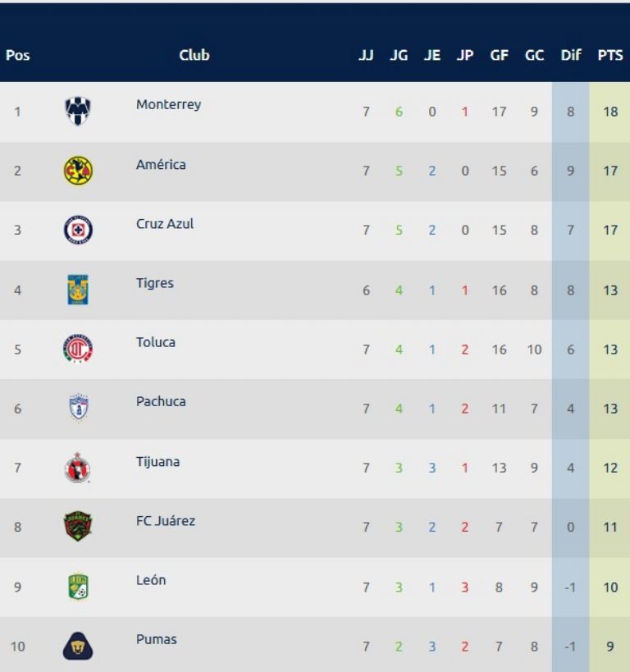Click the Dif column header
The width and height of the screenshot is (630, 672).
pos(571,55)
